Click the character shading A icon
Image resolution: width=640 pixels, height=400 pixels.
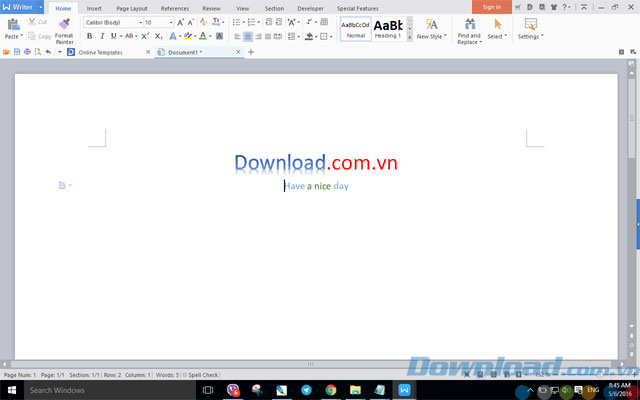220,36
